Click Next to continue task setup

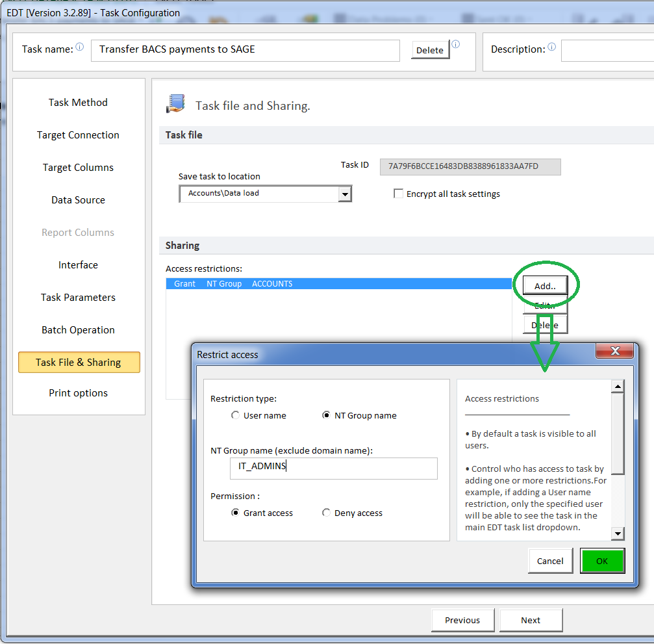coord(531,620)
